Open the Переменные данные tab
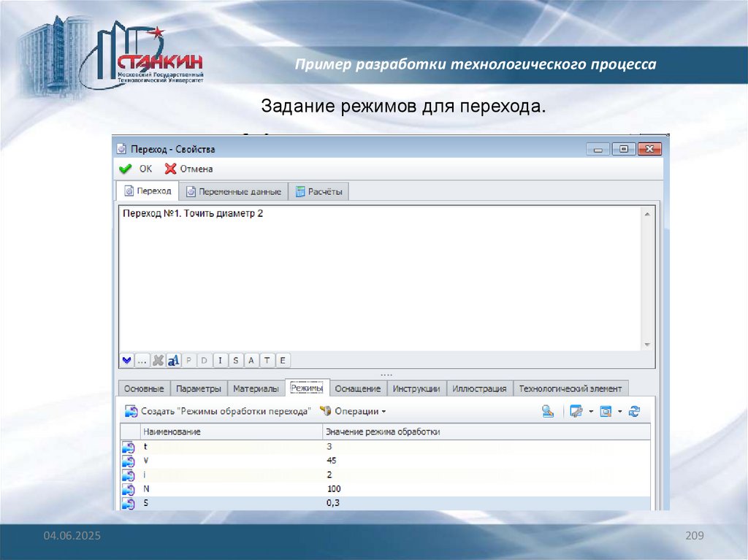 [233, 191]
